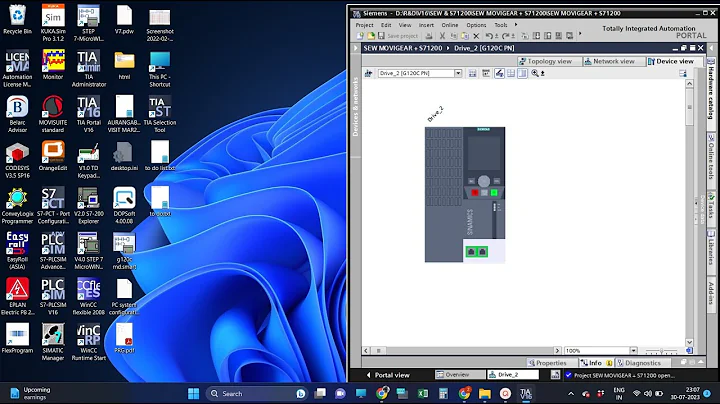Click the Drive_2 editor bar button
This screenshot has height=404, width=720.
tap(513, 375)
